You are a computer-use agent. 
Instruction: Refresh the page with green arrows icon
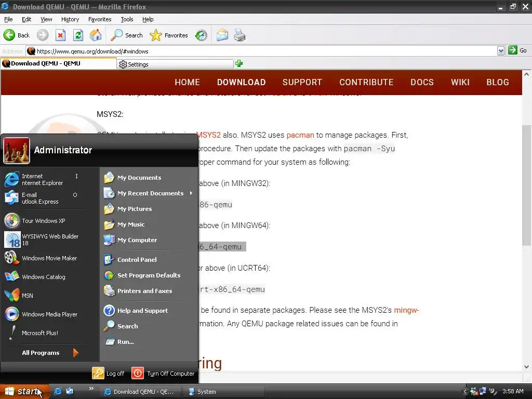coord(78,35)
